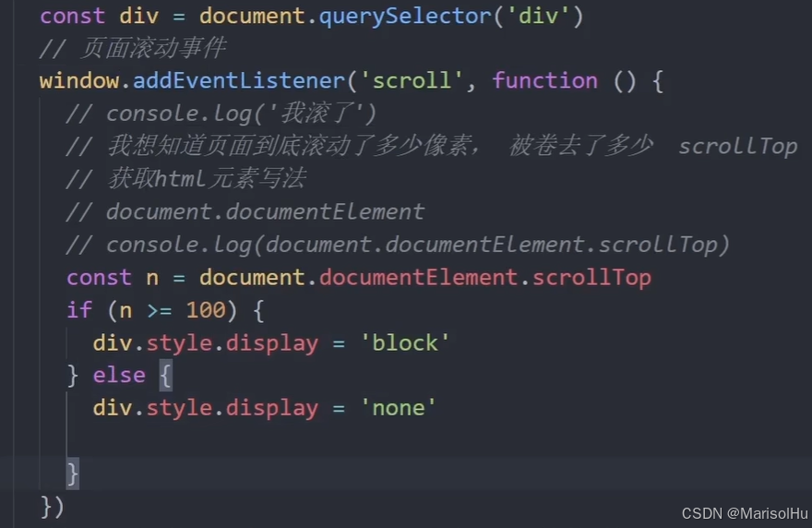Viewport: 812px width, 528px height.
Task: Click 'display' in the block assignment line
Action: click(x=272, y=343)
